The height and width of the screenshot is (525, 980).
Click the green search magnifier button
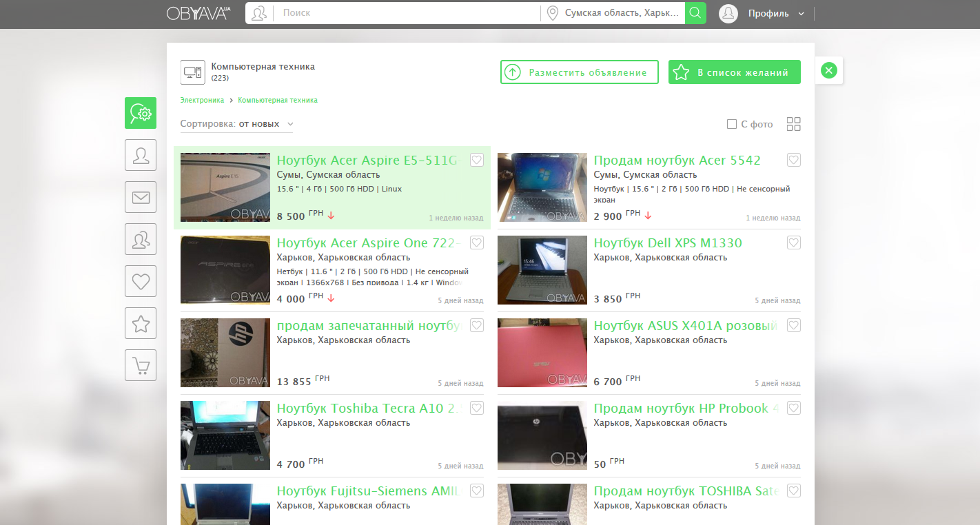695,13
